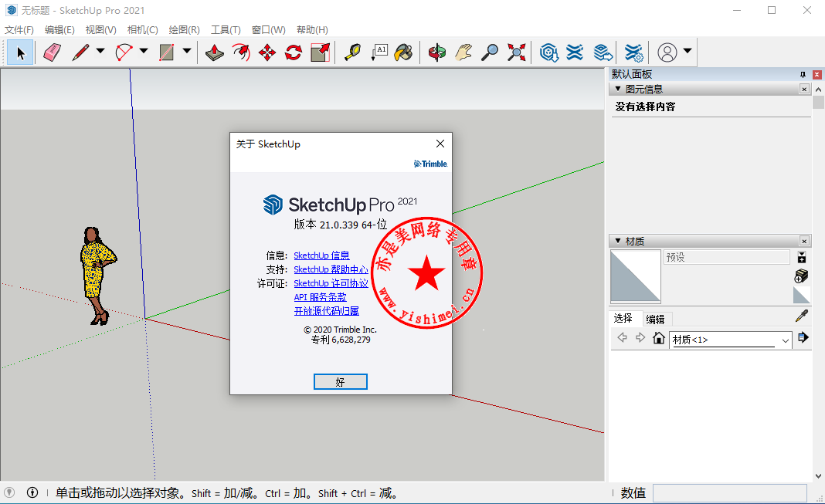Viewport: 825px width, 504px height.
Task: Click the Create Material icon
Action: 801,276
